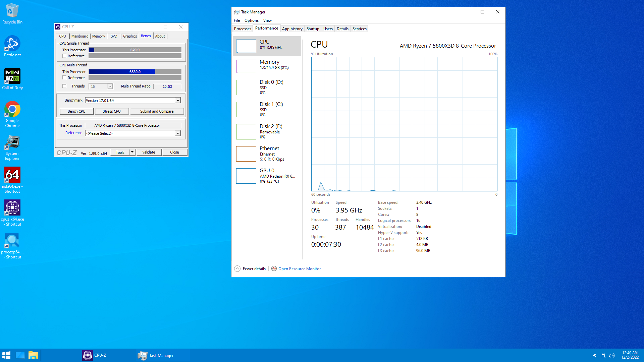Show hidden system tray icons
Viewport: 644px width, 362px height.
tap(595, 356)
